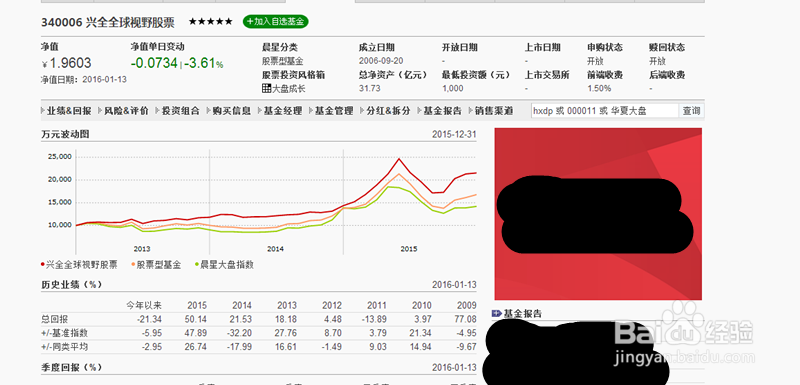Viewport: 800px width, 385px height.
Task: Click the +/-基准指数 row label
Action: click(64, 333)
